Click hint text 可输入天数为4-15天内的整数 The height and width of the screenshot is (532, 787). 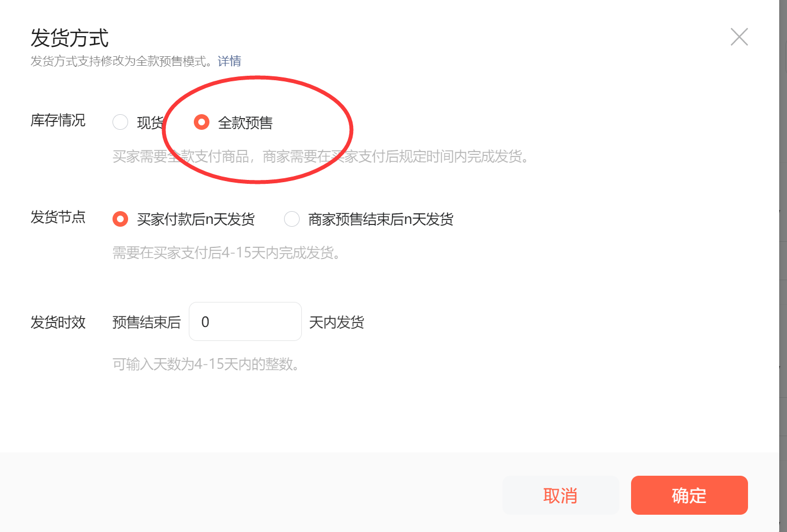206,364
